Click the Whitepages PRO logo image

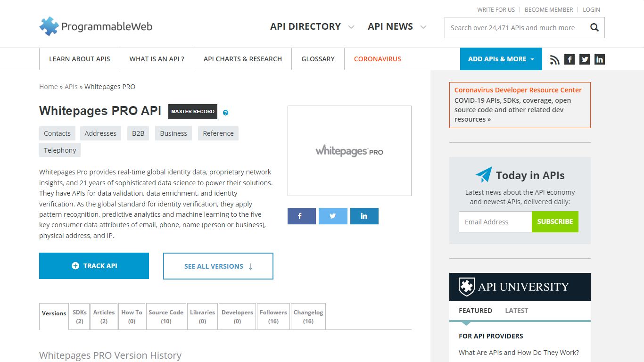349,151
